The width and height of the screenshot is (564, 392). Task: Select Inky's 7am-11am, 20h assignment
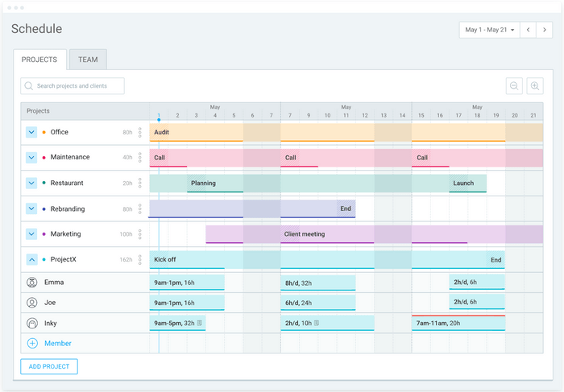point(458,323)
